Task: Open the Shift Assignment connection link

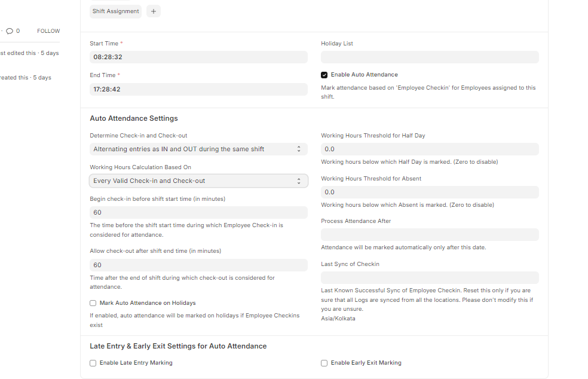Action: 115,11
